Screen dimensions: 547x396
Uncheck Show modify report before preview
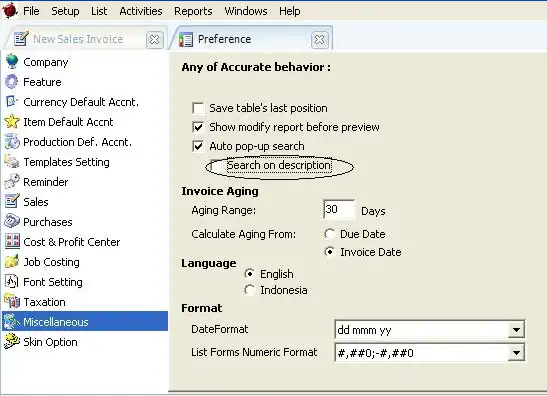pyautogui.click(x=198, y=127)
